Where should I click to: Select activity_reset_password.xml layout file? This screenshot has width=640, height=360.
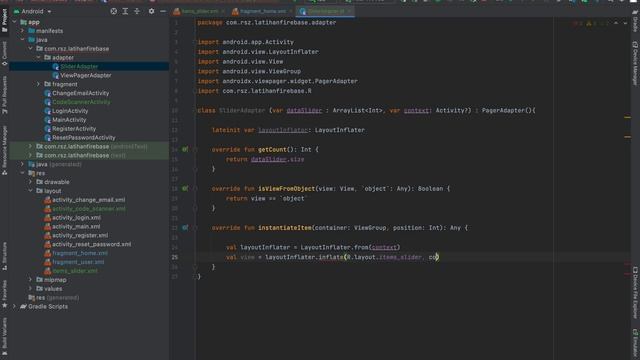pos(91,244)
